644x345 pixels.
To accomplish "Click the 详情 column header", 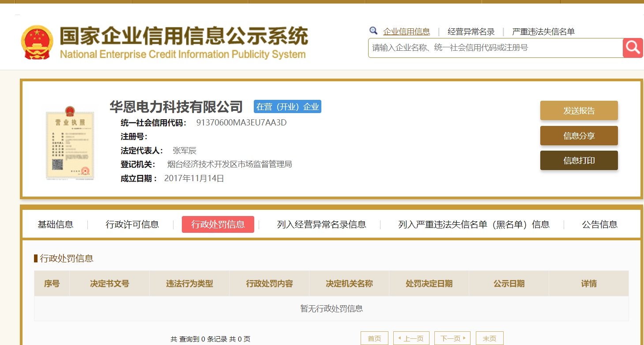I will click(x=589, y=284).
